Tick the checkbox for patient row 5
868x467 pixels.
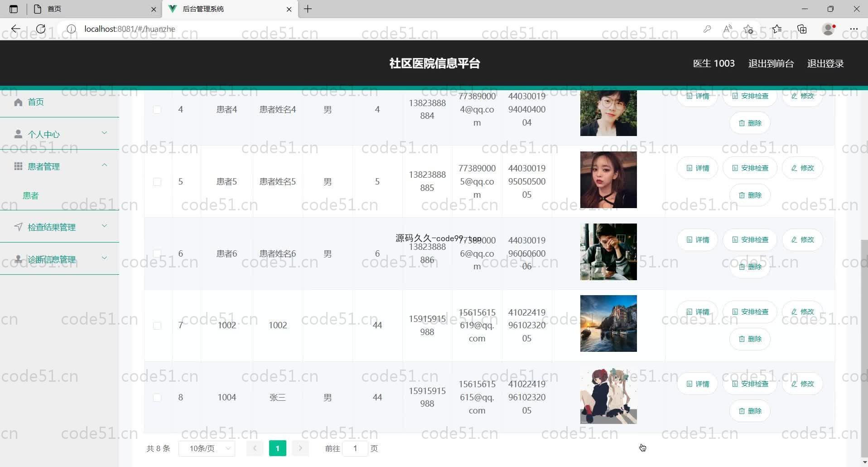[157, 182]
